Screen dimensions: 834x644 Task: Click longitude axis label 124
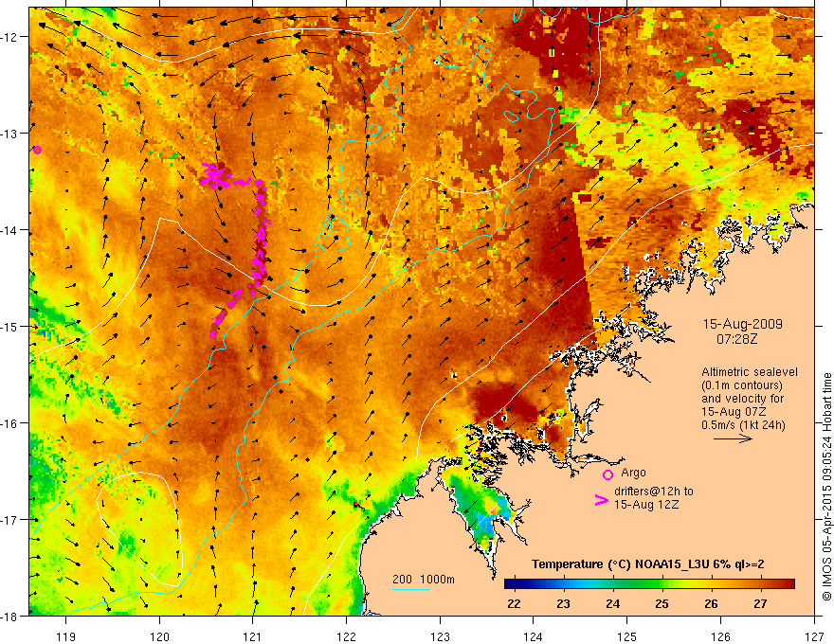534,636
